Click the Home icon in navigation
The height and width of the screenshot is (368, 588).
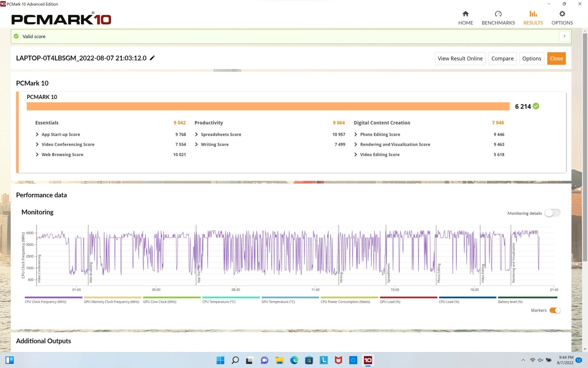[x=466, y=14]
